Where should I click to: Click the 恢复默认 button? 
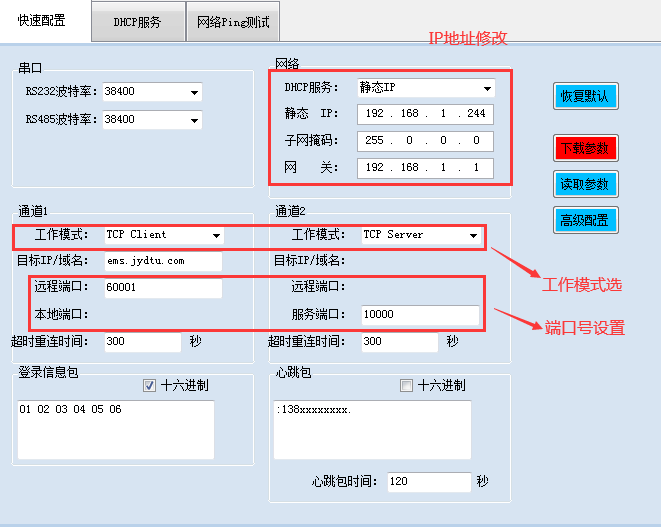pos(586,97)
